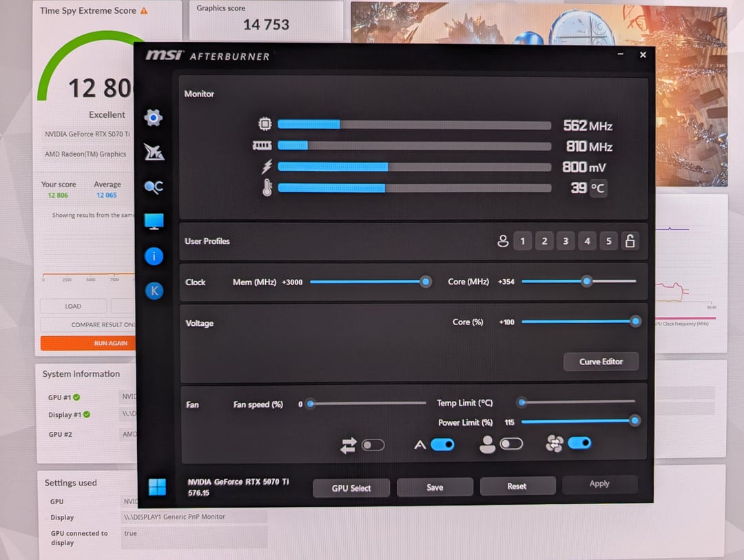Click the voltage lightning bolt icon
The height and width of the screenshot is (560, 744).
coord(267,167)
